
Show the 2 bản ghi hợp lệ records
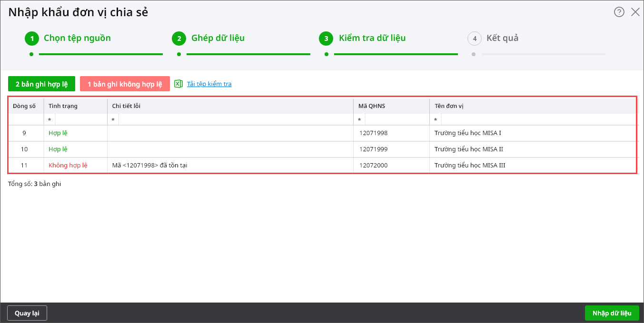(41, 84)
